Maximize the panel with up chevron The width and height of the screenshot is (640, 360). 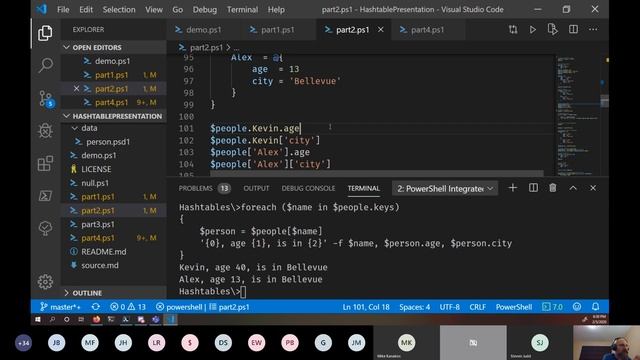pos(573,188)
